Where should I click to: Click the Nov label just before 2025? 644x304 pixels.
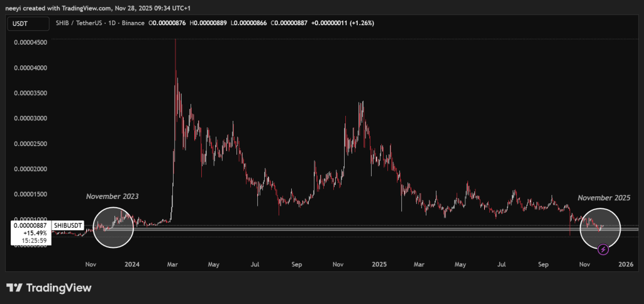pyautogui.click(x=338, y=264)
